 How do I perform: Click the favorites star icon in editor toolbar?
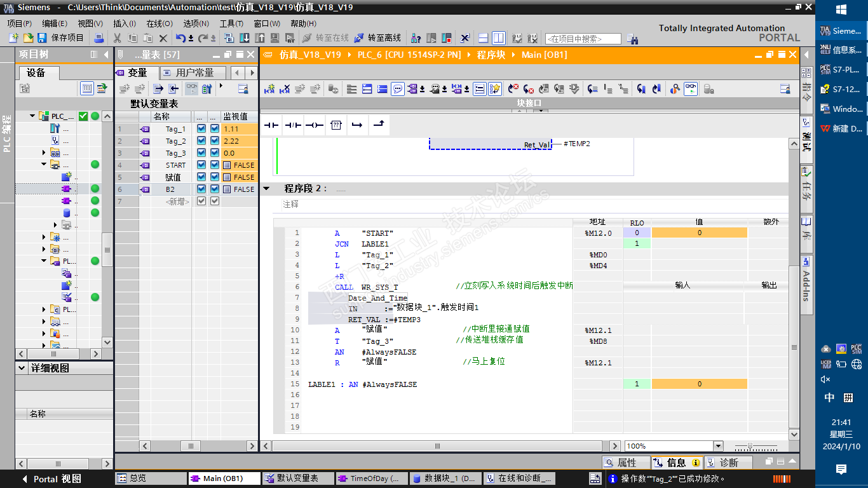(496, 89)
